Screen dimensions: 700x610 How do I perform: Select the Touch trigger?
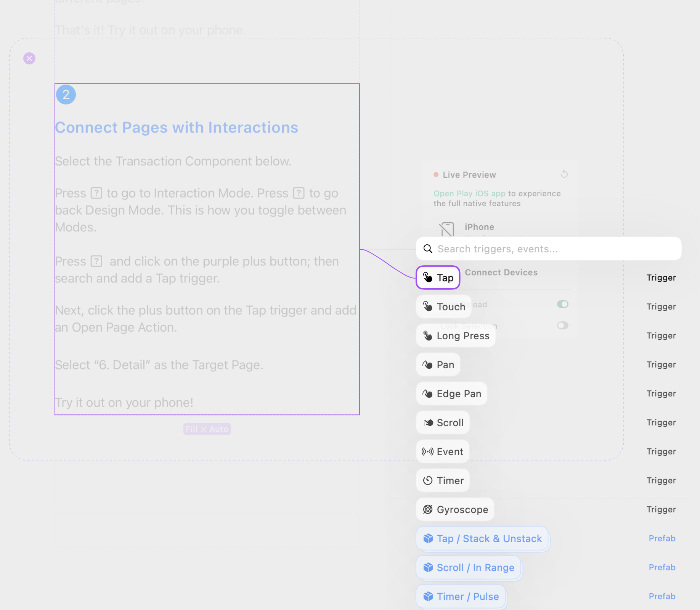[x=444, y=307]
